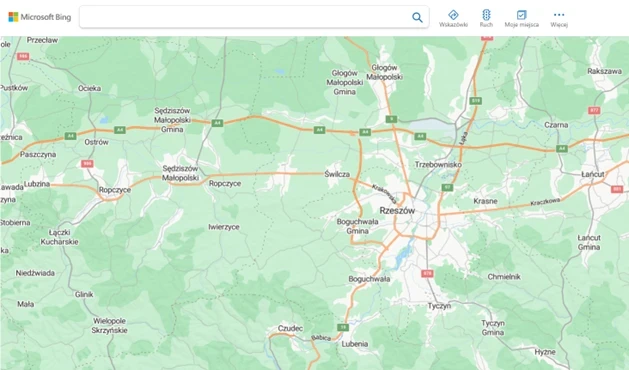Viewport: 629px width, 370px height.
Task: Open Wskazówki directions
Action: coord(453,18)
